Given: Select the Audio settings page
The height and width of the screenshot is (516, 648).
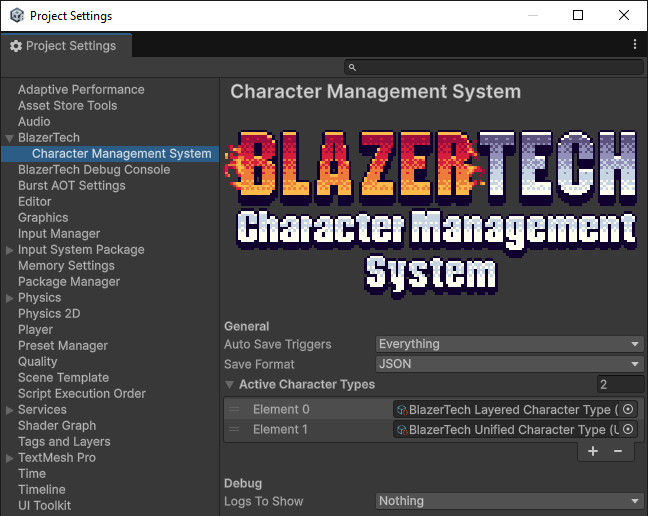Looking at the screenshot, I should point(34,122).
